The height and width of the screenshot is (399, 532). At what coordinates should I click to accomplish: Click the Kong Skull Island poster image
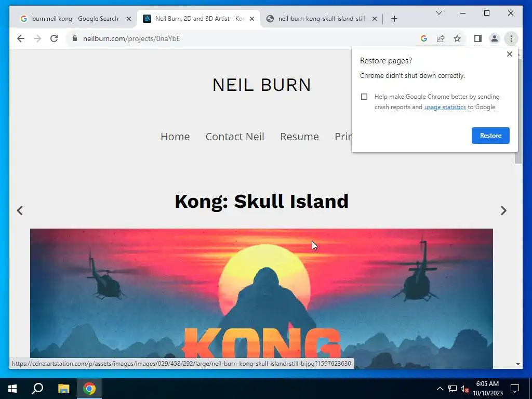(x=261, y=299)
